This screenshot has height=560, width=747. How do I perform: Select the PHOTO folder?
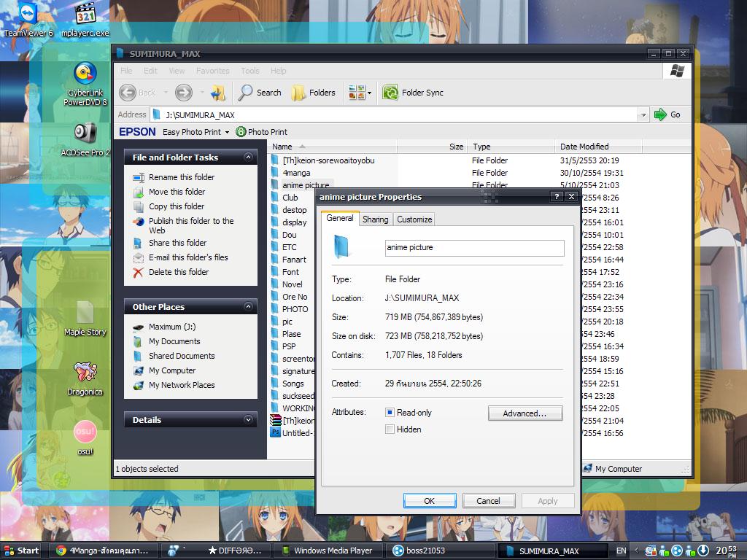pos(295,309)
